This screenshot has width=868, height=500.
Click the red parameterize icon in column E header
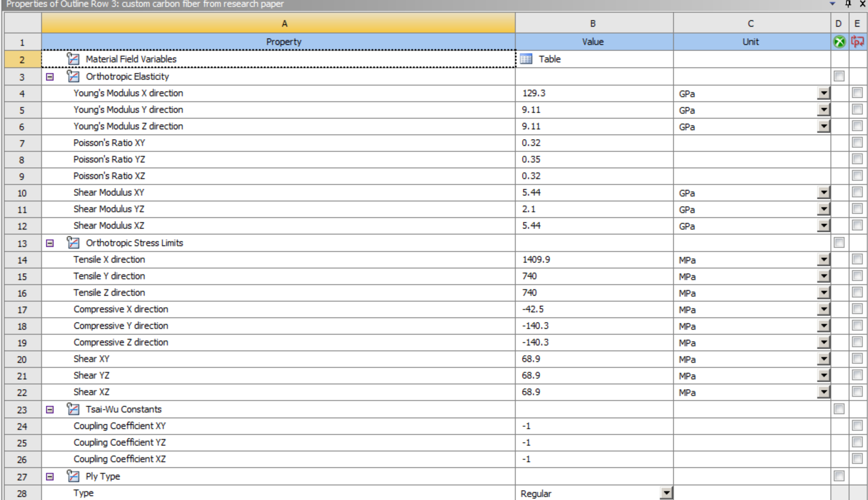pos(858,41)
